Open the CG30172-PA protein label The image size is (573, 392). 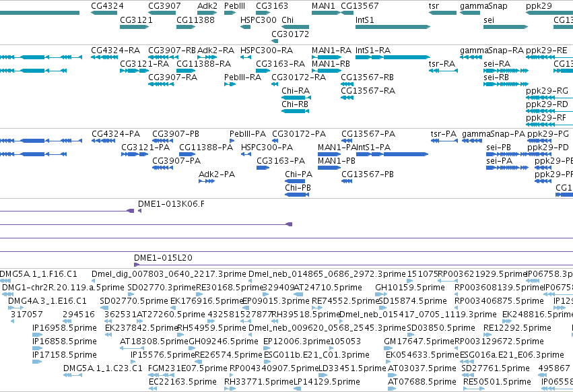click(299, 134)
